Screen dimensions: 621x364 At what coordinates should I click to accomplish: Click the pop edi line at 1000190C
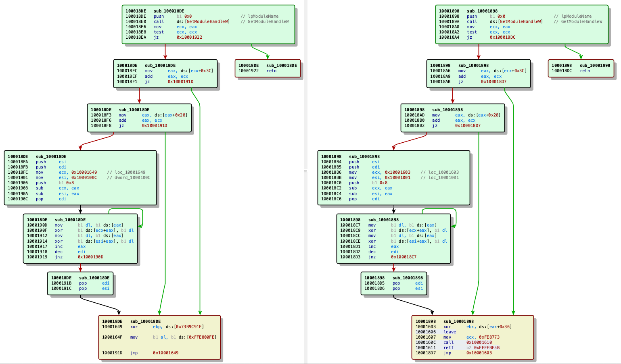pyautogui.click(x=37, y=199)
